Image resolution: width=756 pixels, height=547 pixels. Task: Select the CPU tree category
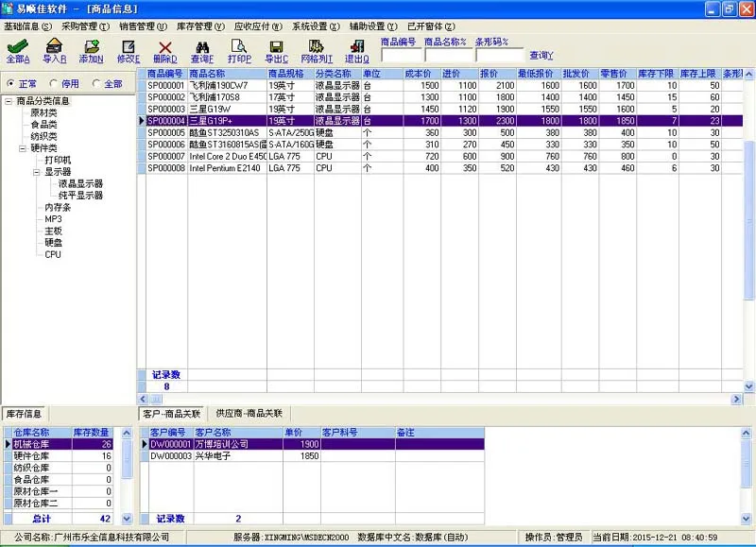coord(53,254)
